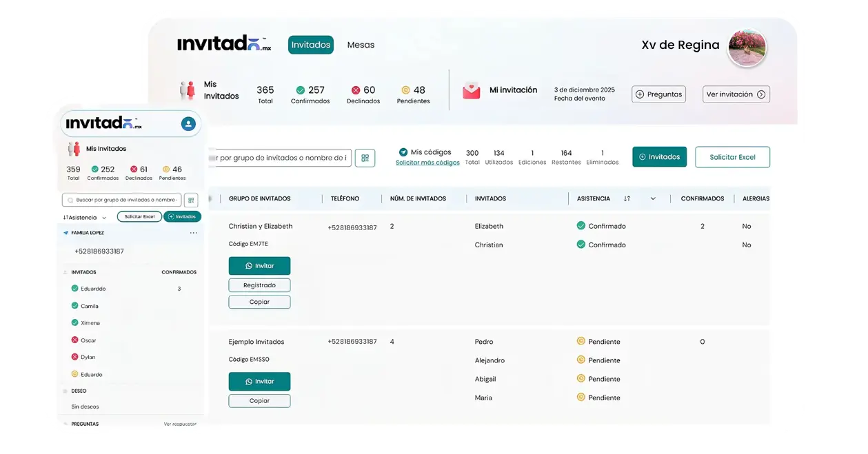Click the Núm. de invitados column header

pyautogui.click(x=418, y=198)
